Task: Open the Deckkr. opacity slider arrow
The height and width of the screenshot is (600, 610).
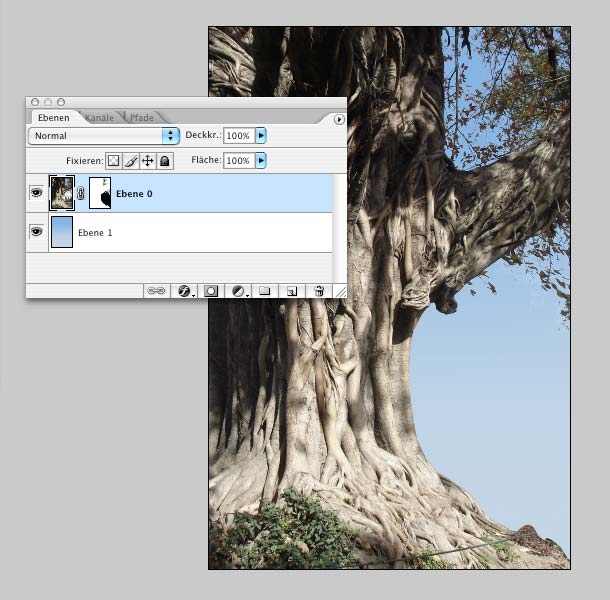Action: tap(261, 135)
